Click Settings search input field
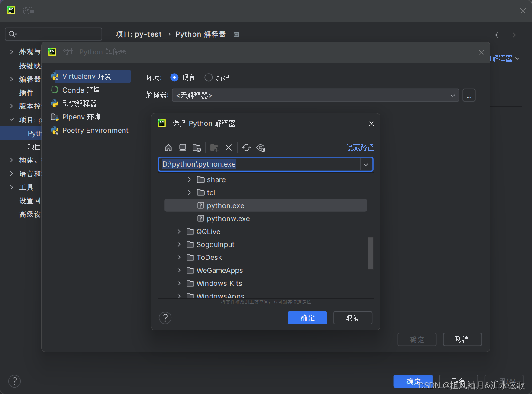Viewport: 532px width, 394px height. (x=53, y=34)
